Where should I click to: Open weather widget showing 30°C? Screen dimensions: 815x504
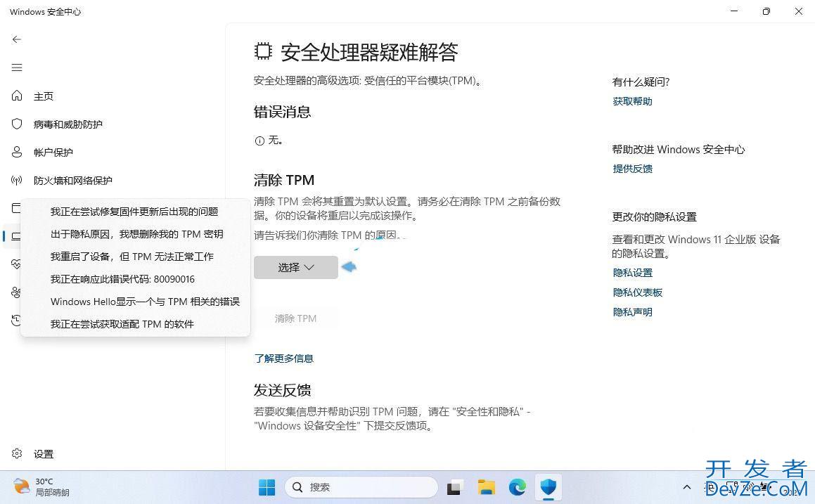coord(41,487)
